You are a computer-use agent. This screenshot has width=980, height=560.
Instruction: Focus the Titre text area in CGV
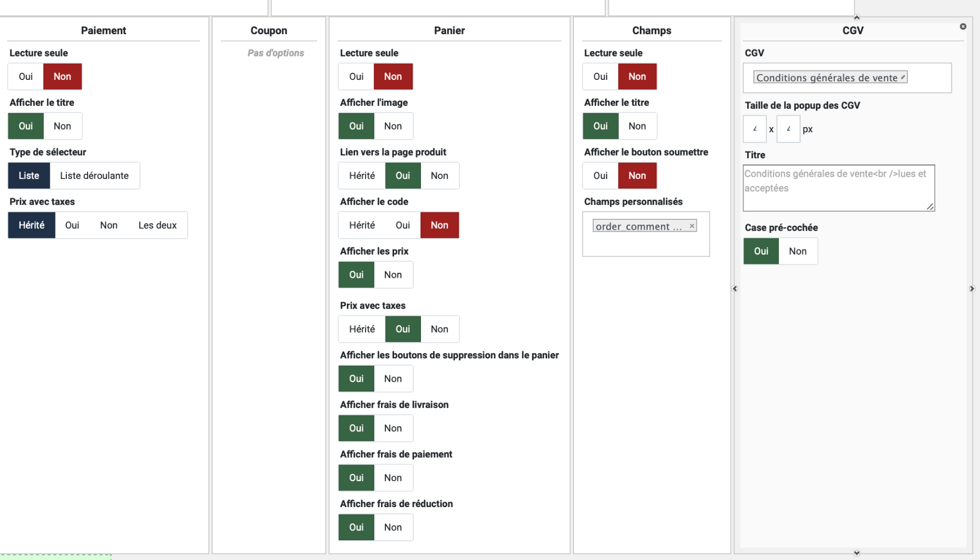click(x=838, y=188)
